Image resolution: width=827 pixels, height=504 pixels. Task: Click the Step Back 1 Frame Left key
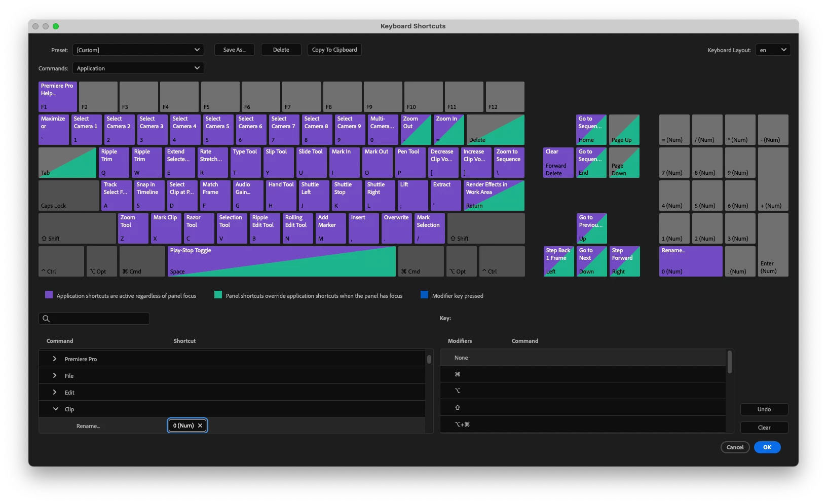pos(558,261)
